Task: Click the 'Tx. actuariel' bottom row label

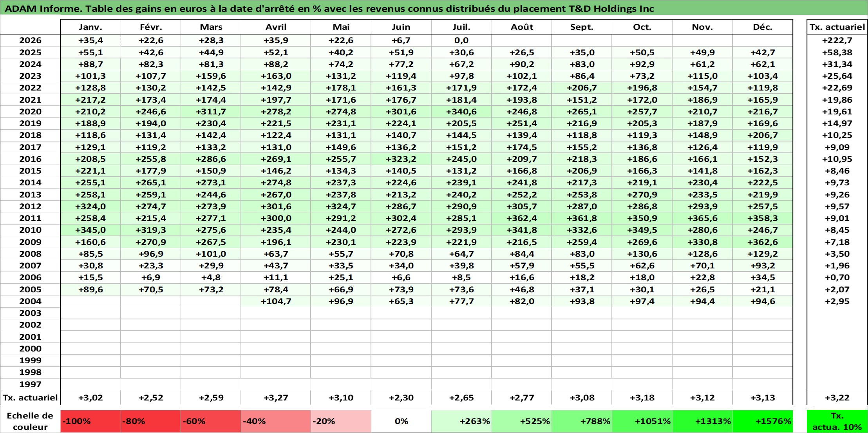Action: [30, 398]
